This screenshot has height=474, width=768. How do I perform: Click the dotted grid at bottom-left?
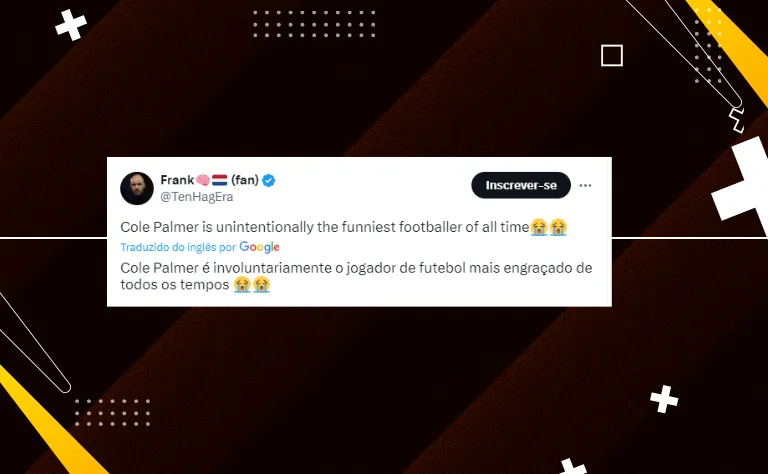[x=112, y=412]
